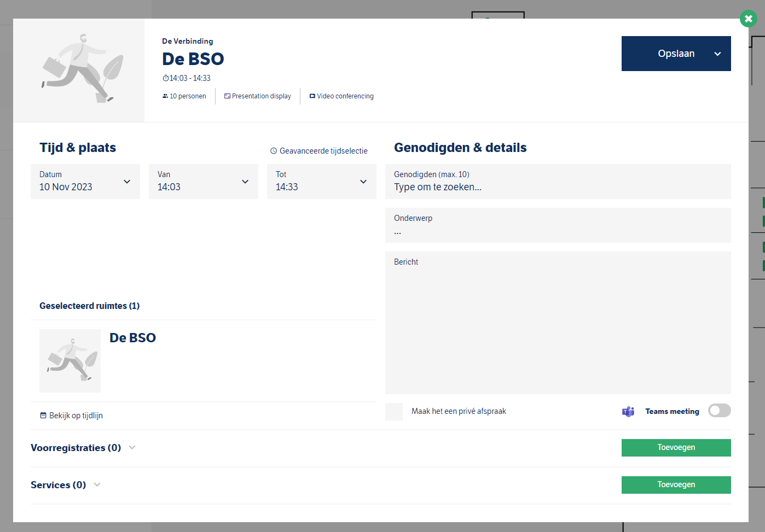Close the booking dialog with green X

[748, 19]
